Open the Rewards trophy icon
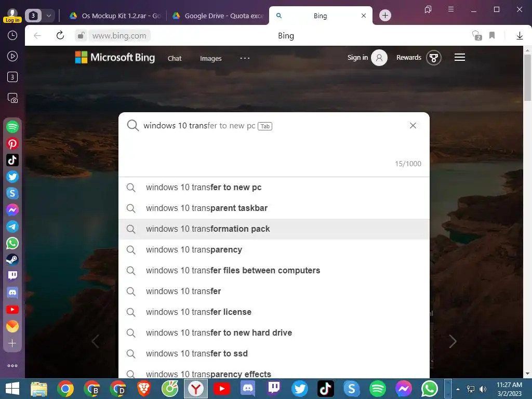Screen dimensions: 532x399 [434, 58]
